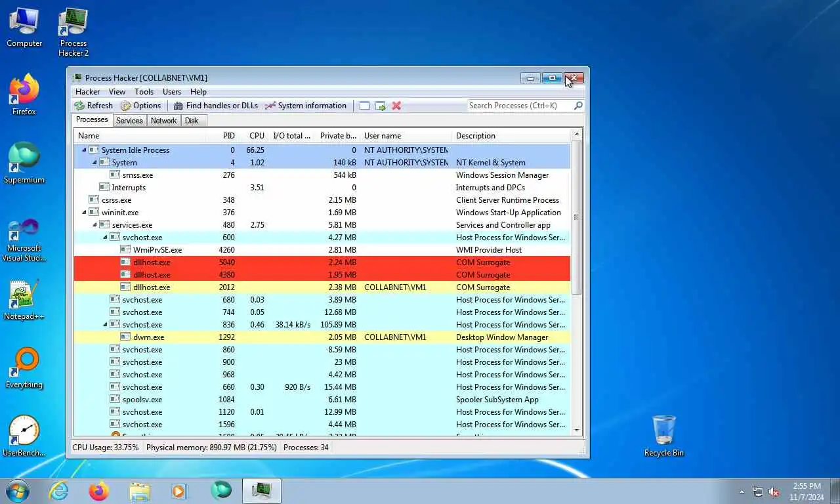
Task: Open the View menu
Action: pyautogui.click(x=117, y=92)
